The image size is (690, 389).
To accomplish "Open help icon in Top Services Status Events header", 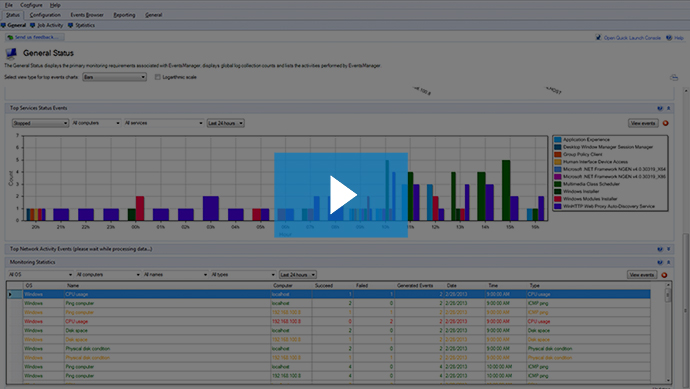I will pyautogui.click(x=660, y=108).
